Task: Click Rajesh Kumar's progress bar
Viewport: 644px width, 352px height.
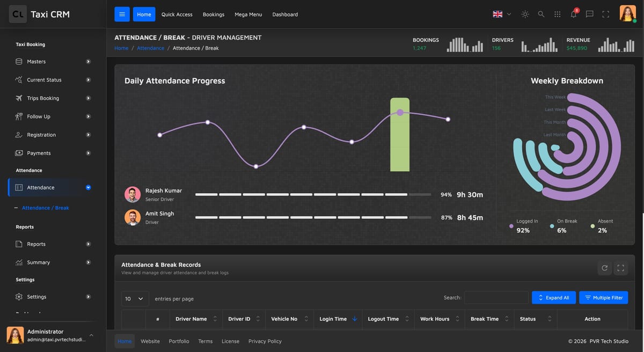Action: pos(313,194)
